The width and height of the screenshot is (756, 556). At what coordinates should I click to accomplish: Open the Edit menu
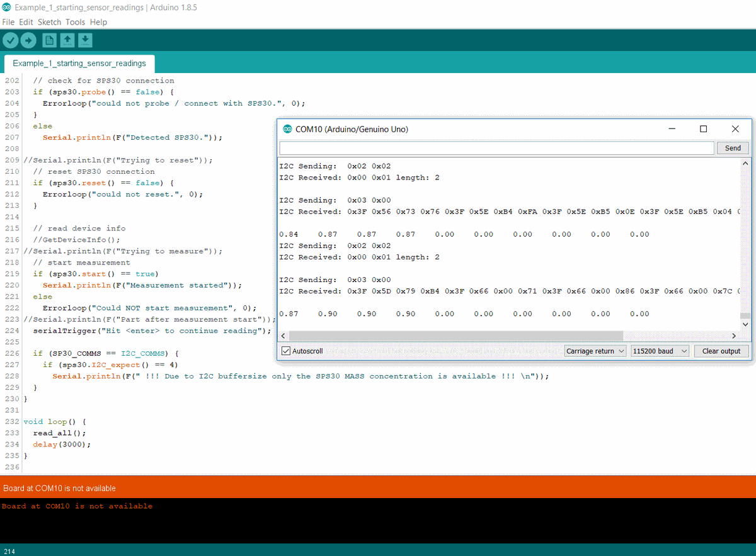(x=26, y=22)
